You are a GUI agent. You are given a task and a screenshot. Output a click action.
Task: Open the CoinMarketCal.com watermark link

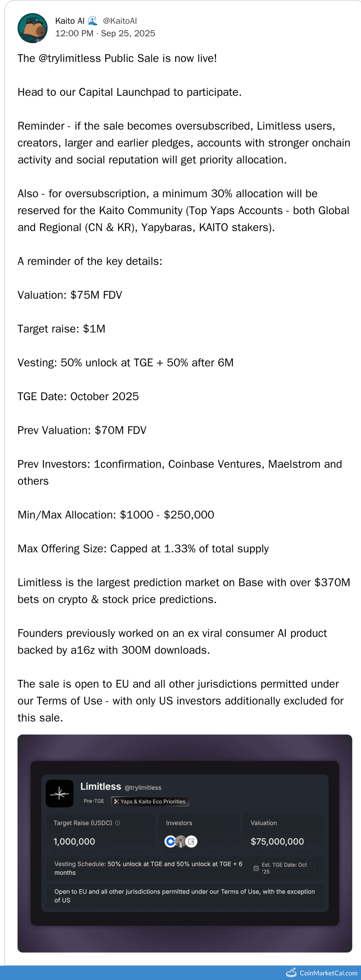[x=328, y=973]
